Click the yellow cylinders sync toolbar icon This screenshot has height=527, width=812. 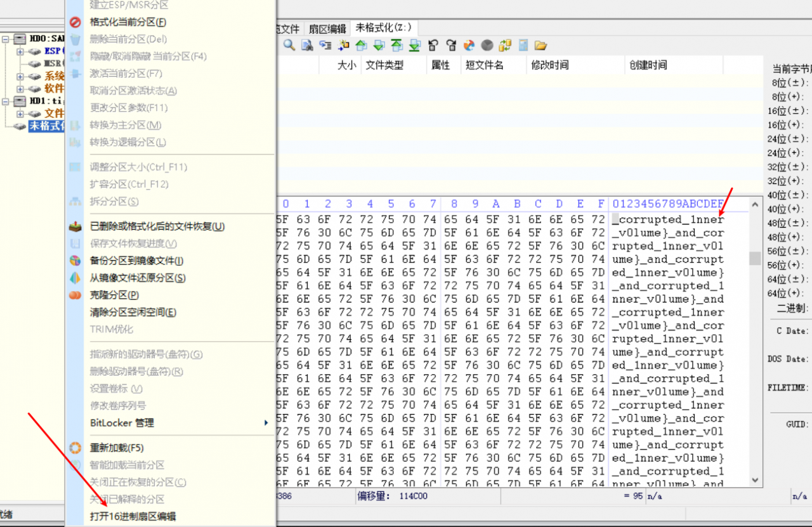click(x=505, y=45)
